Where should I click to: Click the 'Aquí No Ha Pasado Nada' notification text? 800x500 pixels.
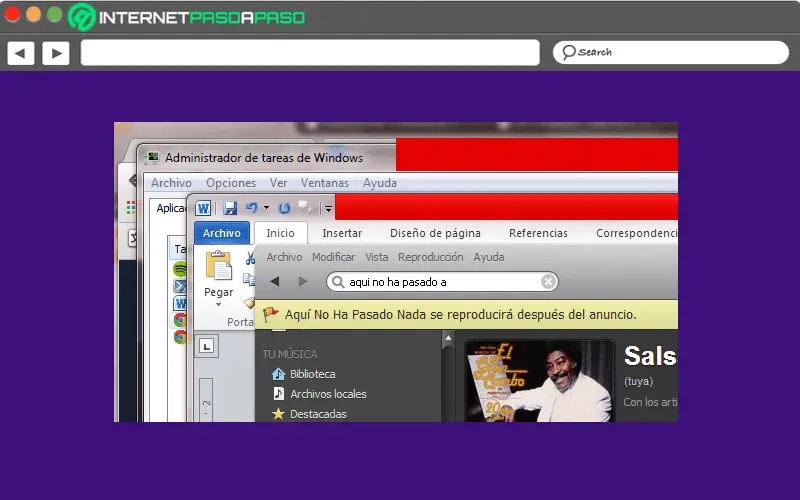(x=461, y=314)
